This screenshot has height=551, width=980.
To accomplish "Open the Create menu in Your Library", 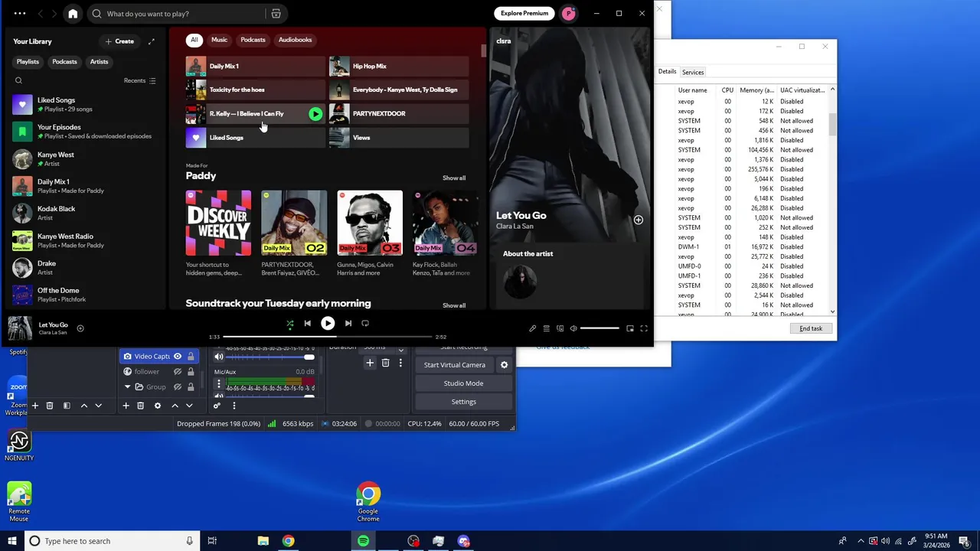I will click(119, 41).
